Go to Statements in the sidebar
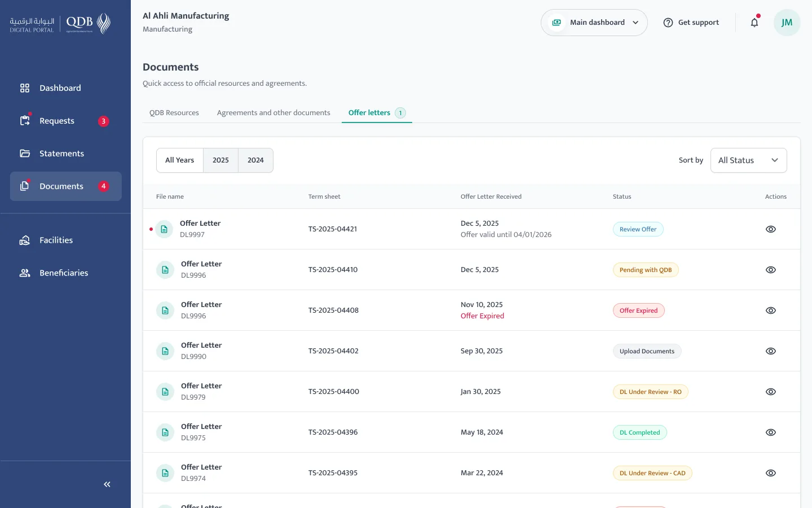This screenshot has height=508, width=812. click(x=65, y=154)
